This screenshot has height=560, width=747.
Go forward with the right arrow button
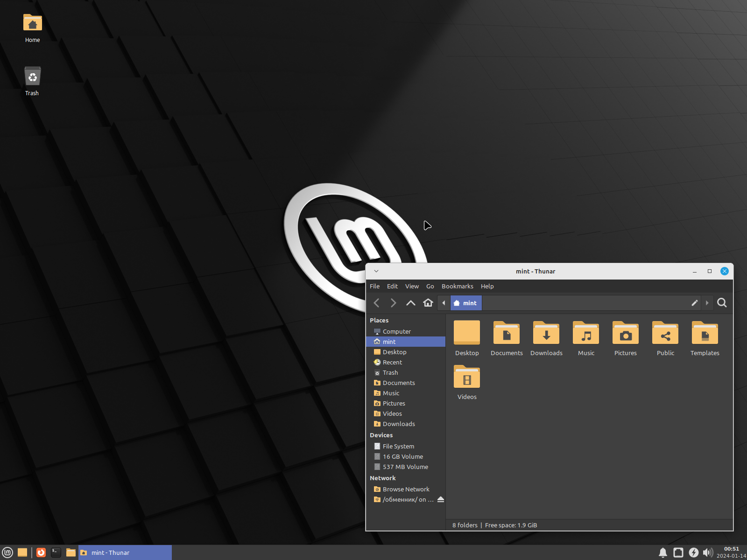pos(394,303)
